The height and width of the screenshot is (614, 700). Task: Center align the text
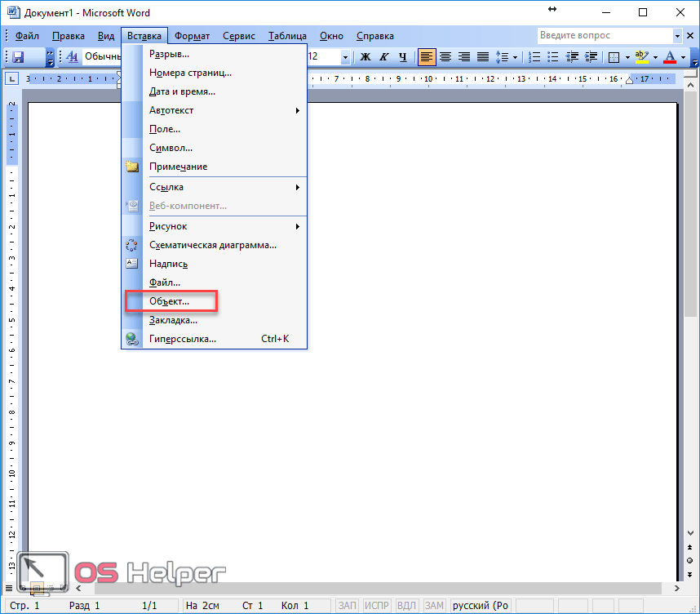445,57
